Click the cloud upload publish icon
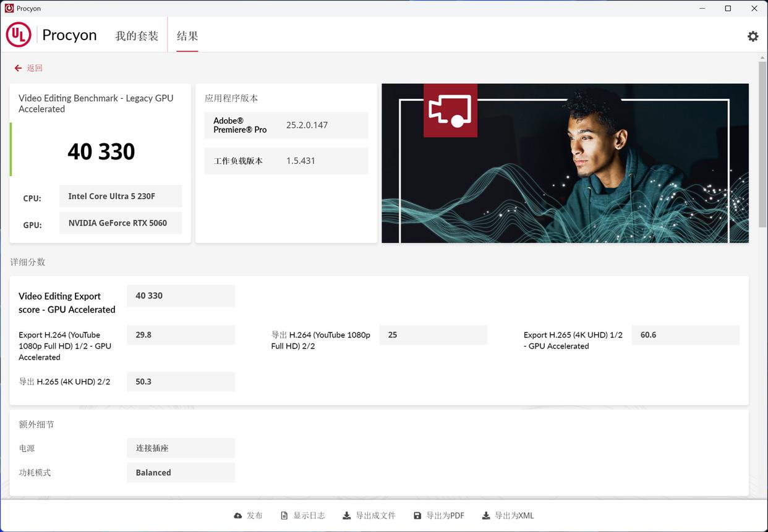The width and height of the screenshot is (768, 532). coord(238,515)
